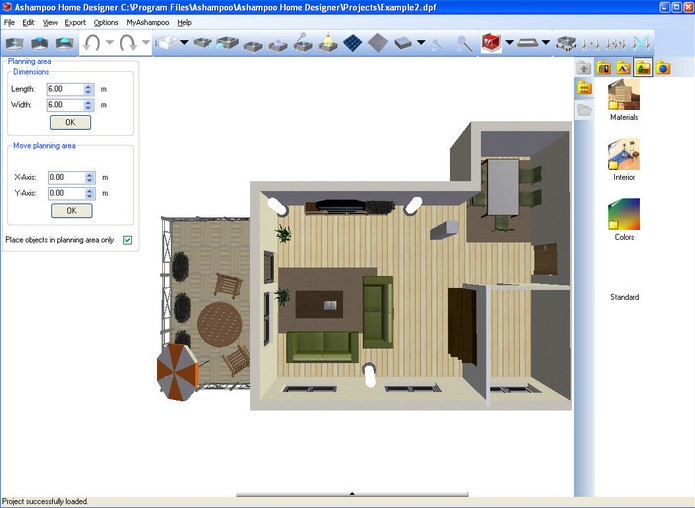Click the red 3D cube view icon

491,43
